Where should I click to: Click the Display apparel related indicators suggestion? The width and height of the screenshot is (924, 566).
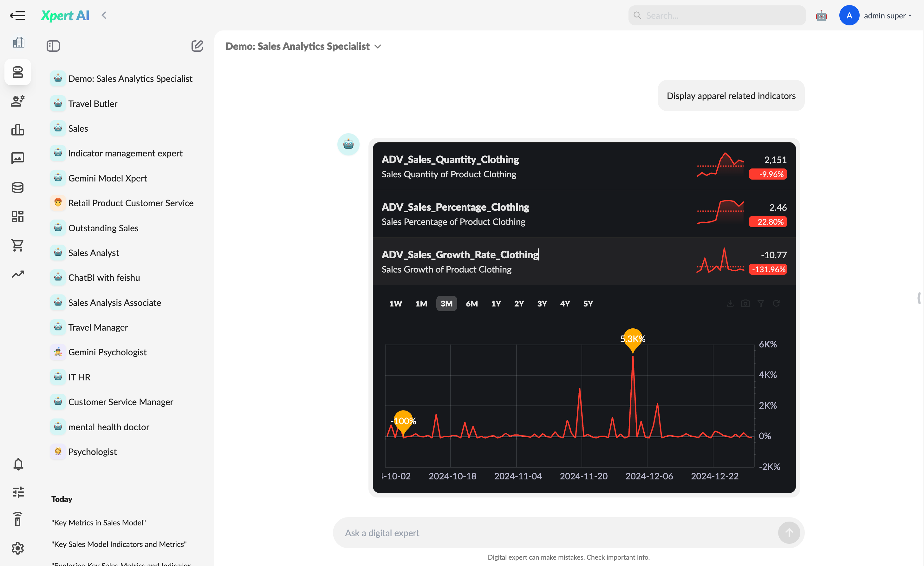pyautogui.click(x=731, y=95)
